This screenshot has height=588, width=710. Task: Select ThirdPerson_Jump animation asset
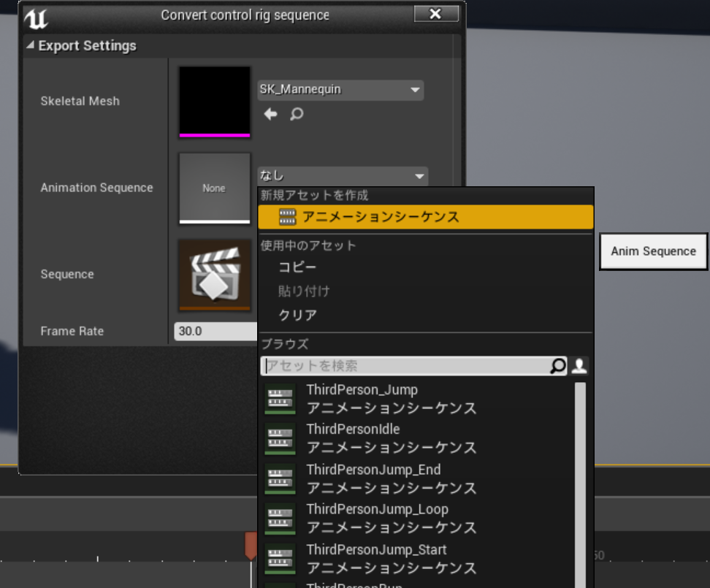[419, 399]
